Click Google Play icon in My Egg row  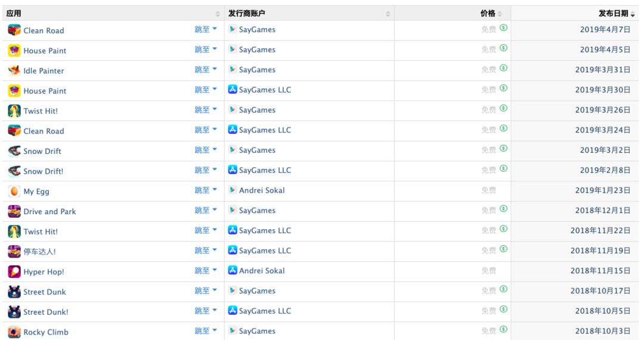tap(233, 190)
